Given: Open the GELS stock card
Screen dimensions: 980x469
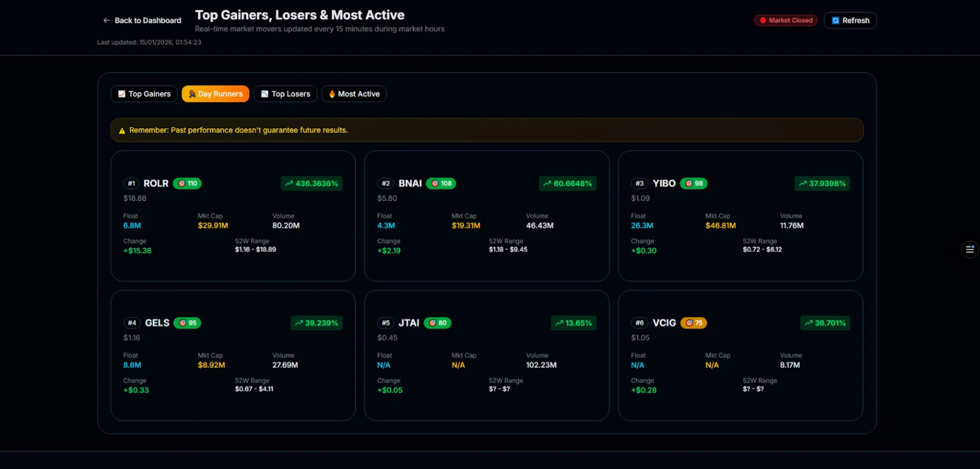Looking at the screenshot, I should tap(233, 355).
